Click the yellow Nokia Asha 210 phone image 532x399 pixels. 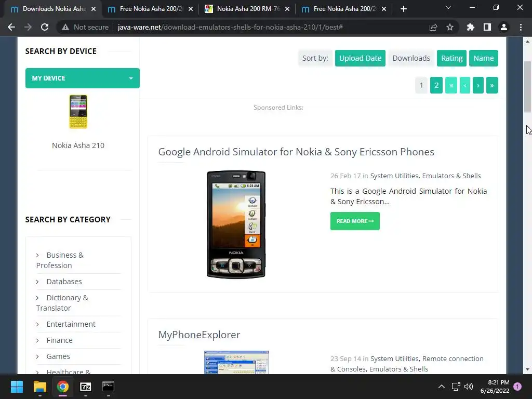point(78,112)
